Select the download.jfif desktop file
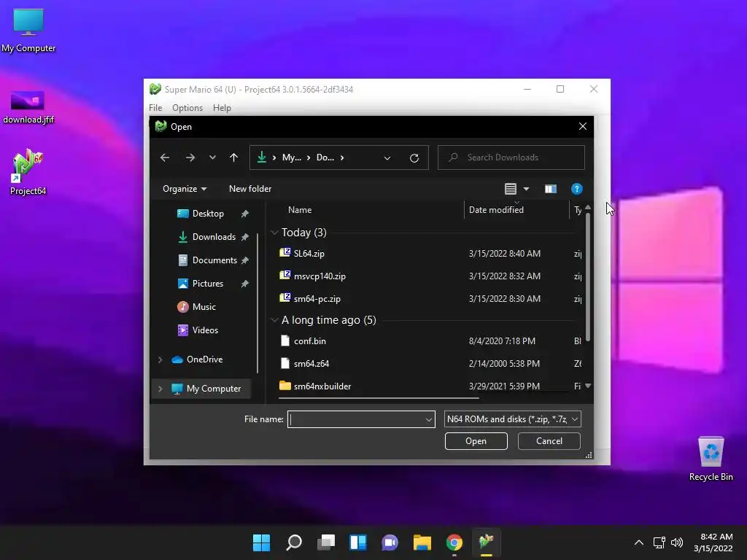This screenshot has width=747, height=560. tap(28, 108)
